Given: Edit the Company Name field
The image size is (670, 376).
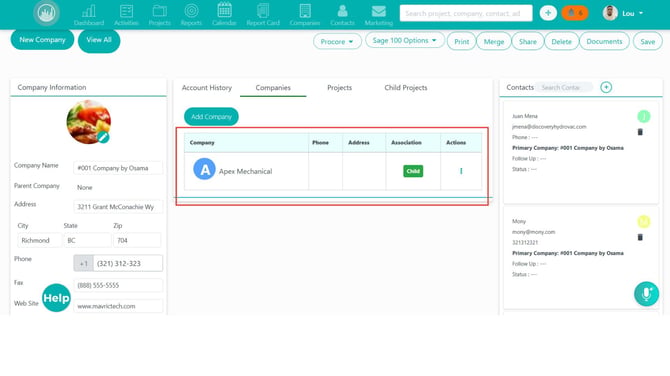Looking at the screenshot, I should (x=118, y=168).
